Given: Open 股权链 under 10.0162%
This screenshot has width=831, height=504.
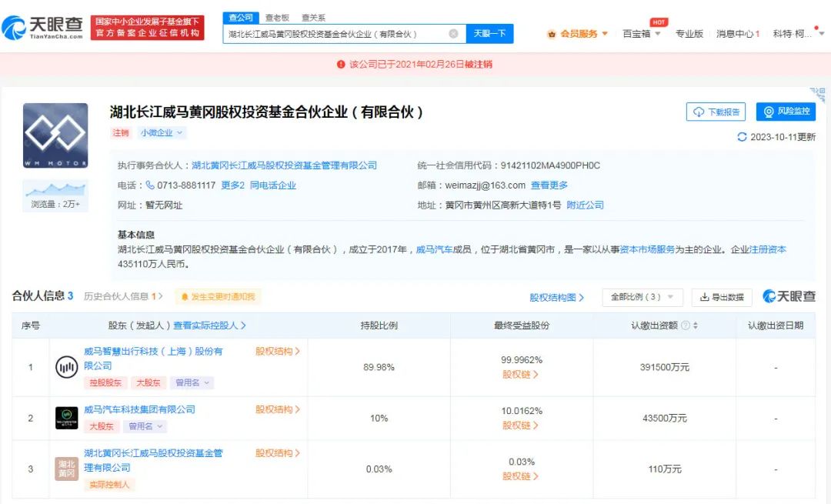Looking at the screenshot, I should 520,425.
